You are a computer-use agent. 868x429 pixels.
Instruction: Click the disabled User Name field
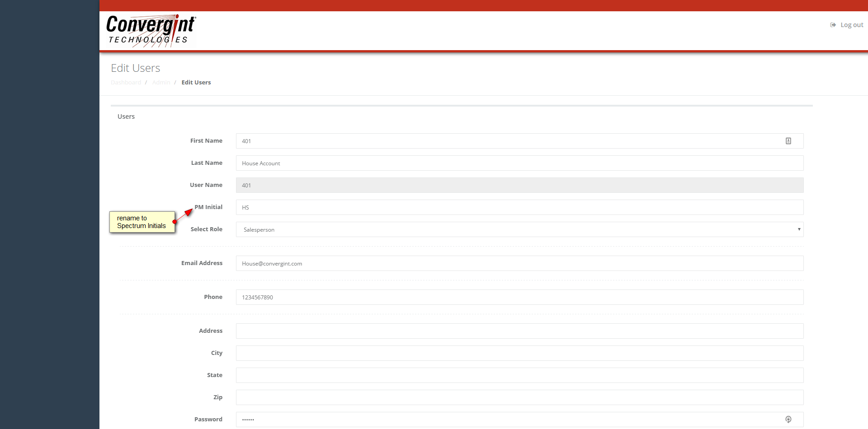coord(519,185)
